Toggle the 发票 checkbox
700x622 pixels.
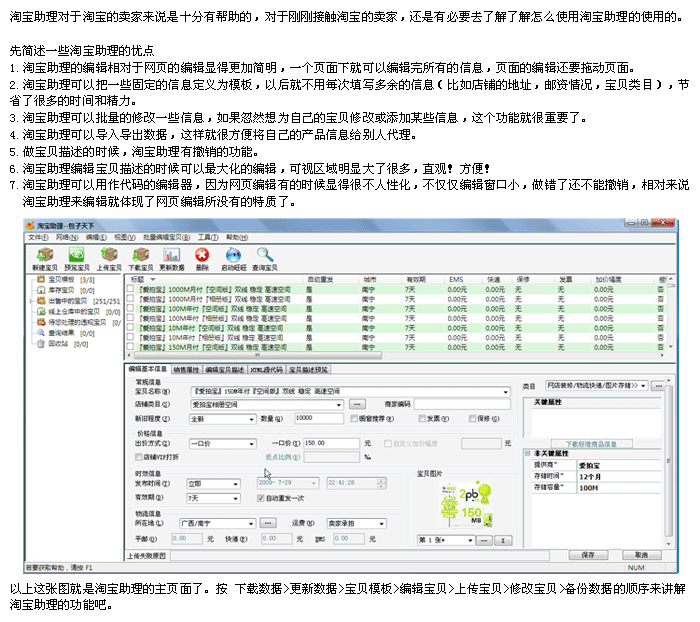[x=422, y=418]
